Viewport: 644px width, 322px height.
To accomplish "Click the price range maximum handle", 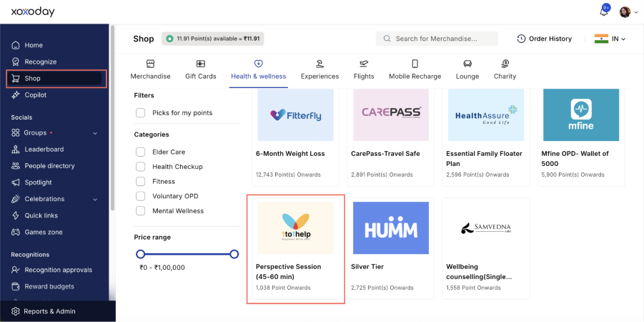I will coord(234,254).
